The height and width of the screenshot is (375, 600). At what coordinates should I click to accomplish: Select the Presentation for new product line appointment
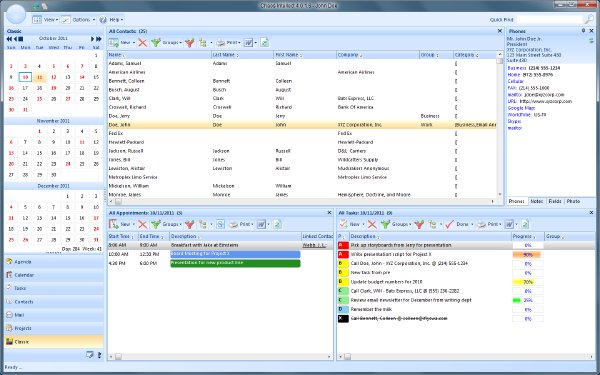pyautogui.click(x=235, y=263)
